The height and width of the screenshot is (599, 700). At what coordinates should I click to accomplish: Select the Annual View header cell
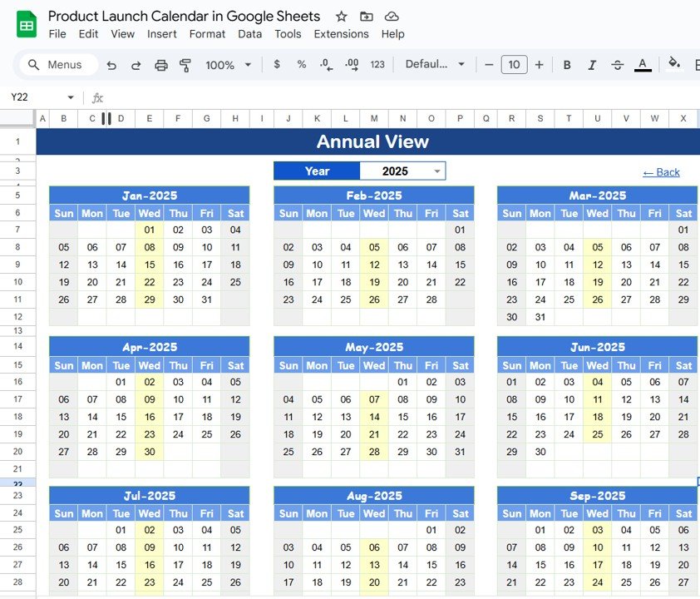pyautogui.click(x=367, y=141)
